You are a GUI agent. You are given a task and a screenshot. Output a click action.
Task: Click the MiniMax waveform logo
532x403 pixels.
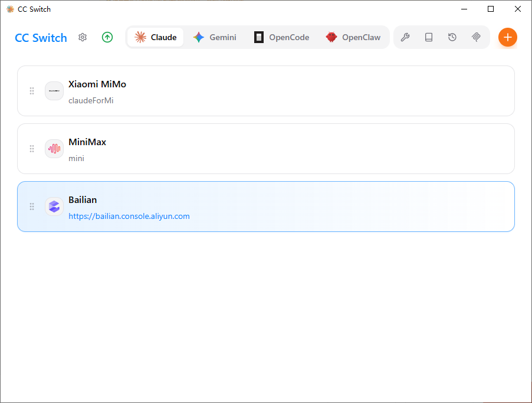click(x=54, y=149)
